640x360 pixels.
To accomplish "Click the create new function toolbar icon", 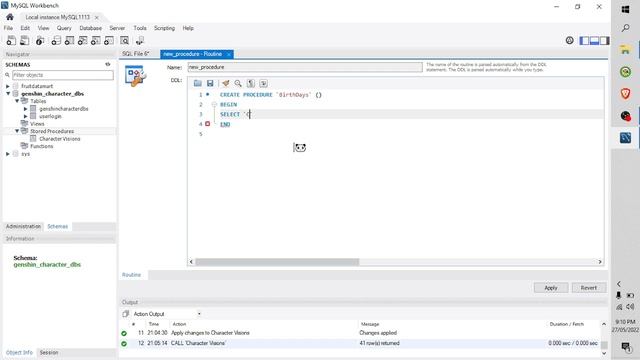I will (109, 40).
